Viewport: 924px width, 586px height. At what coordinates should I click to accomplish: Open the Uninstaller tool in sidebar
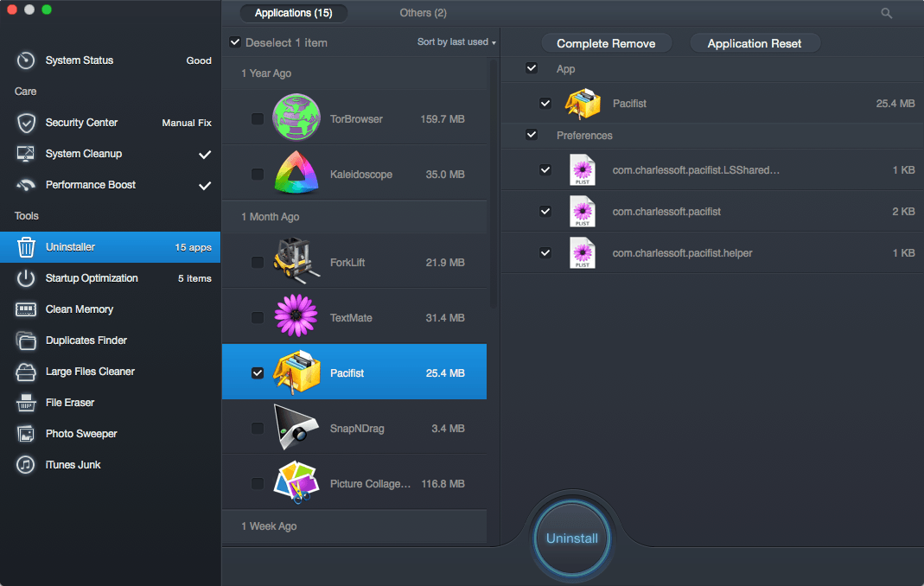pos(110,247)
